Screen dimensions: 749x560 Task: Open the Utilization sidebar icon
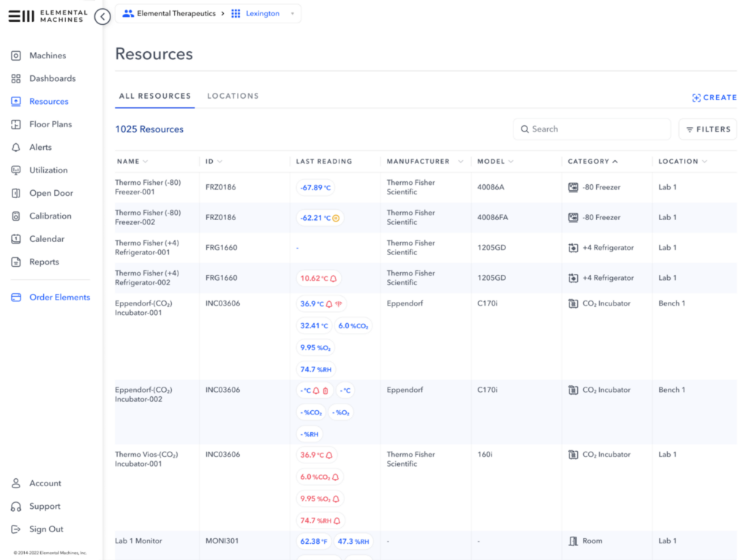(x=16, y=170)
